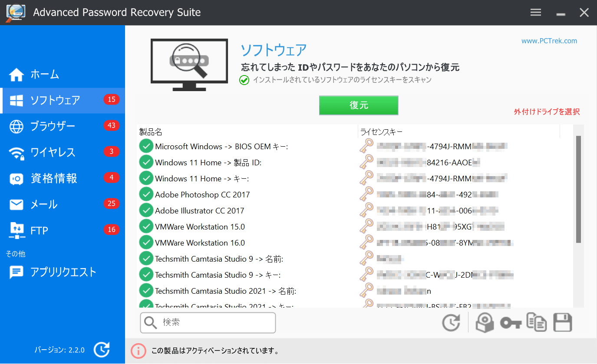Open the www.PCTrek.com link
This screenshot has width=597, height=364.
tap(549, 41)
